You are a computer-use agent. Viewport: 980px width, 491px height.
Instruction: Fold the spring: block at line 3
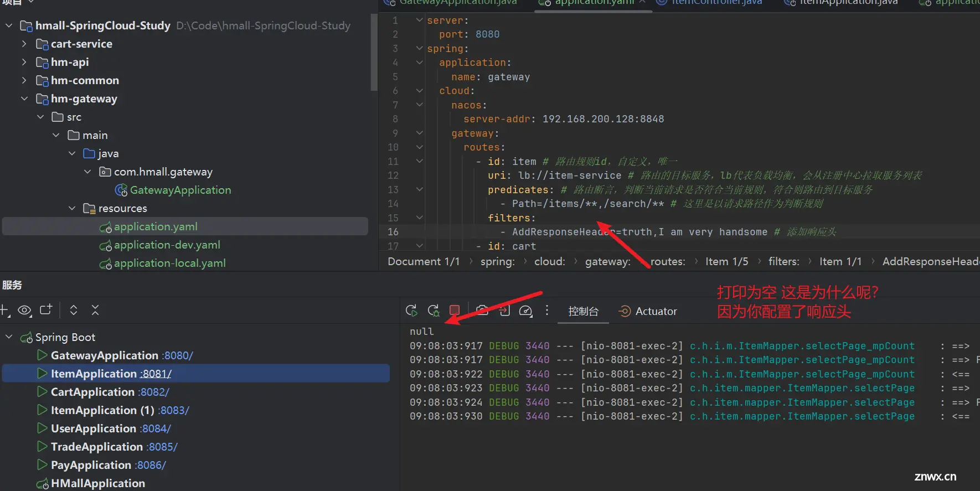419,48
